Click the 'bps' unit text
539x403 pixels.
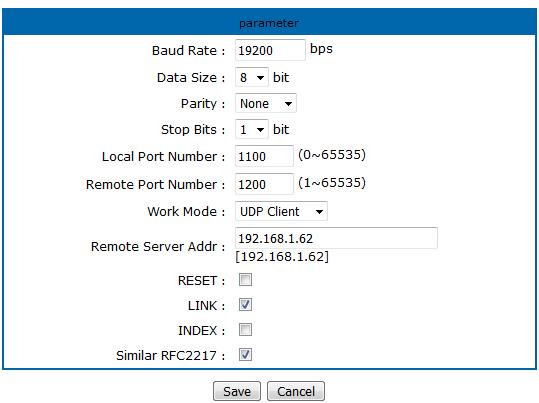(321, 49)
